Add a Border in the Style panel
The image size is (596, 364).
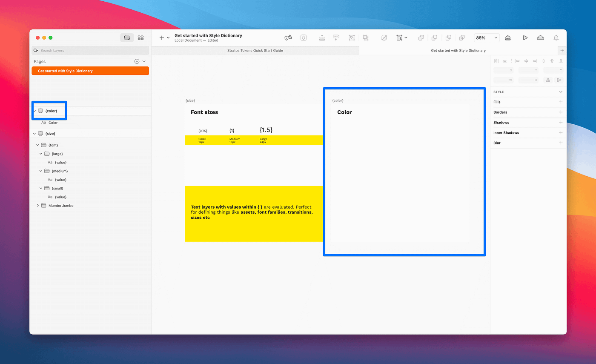click(x=561, y=112)
